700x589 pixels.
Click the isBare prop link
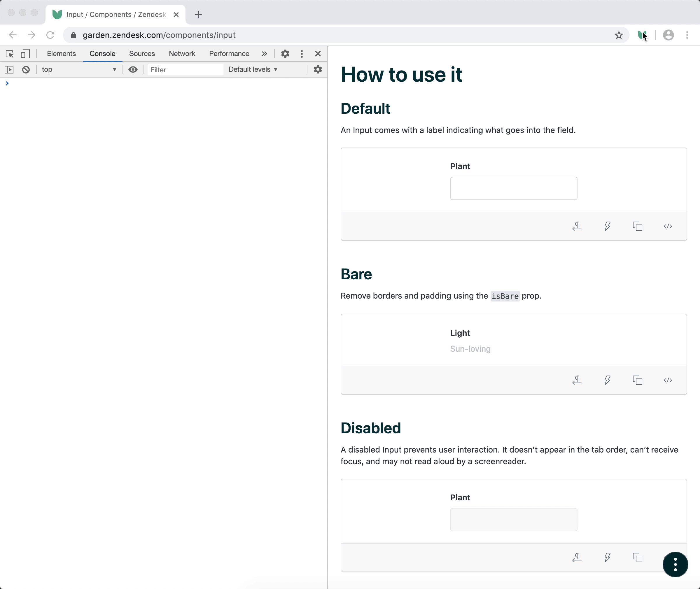tap(505, 296)
